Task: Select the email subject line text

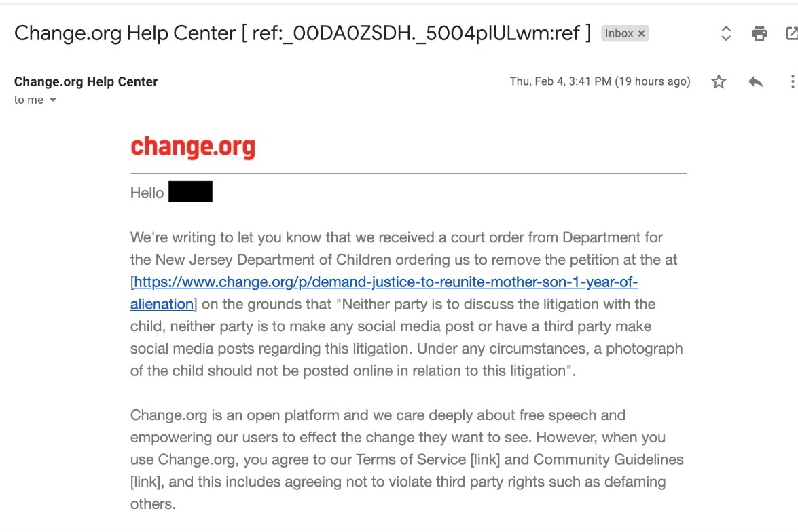Action: pos(302,33)
